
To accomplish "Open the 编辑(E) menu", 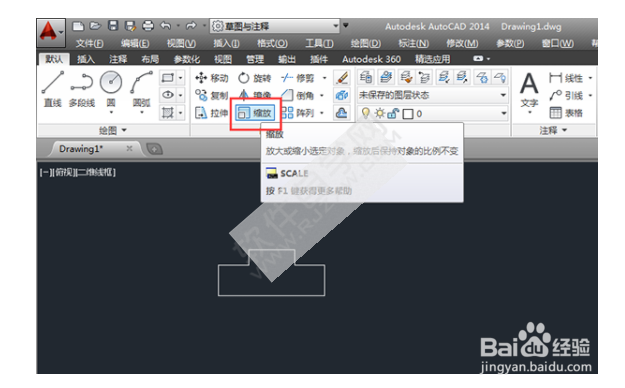I will [x=135, y=43].
